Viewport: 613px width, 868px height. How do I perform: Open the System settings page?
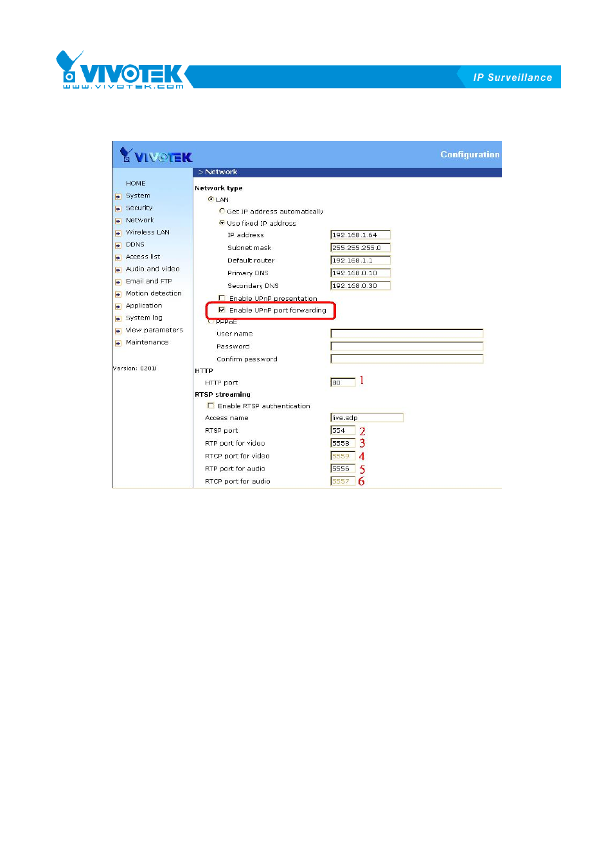click(138, 195)
